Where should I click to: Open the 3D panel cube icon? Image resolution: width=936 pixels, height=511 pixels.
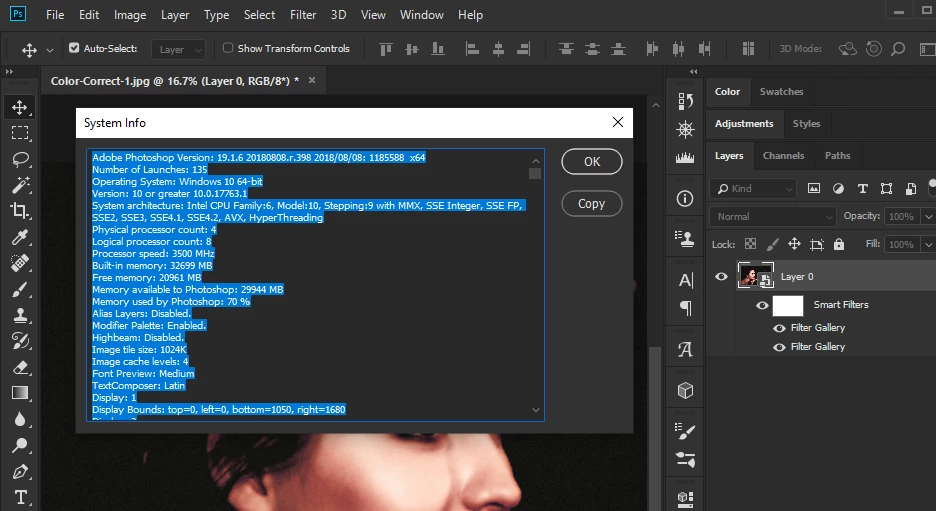pyautogui.click(x=685, y=390)
